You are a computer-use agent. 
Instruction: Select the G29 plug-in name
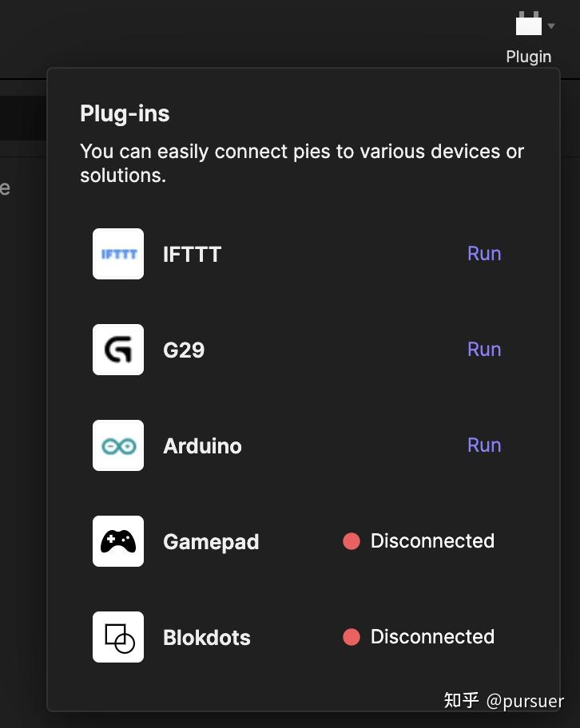184,350
